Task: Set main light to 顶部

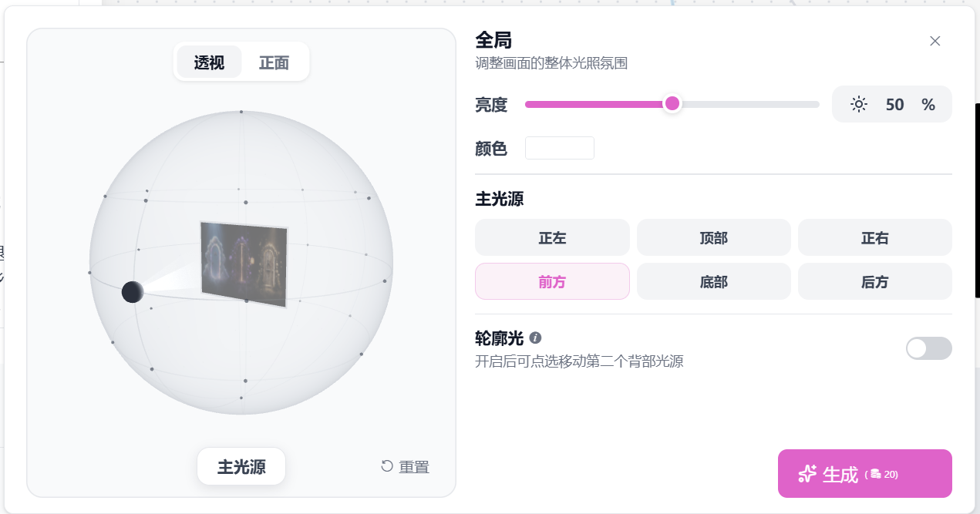Action: 714,237
